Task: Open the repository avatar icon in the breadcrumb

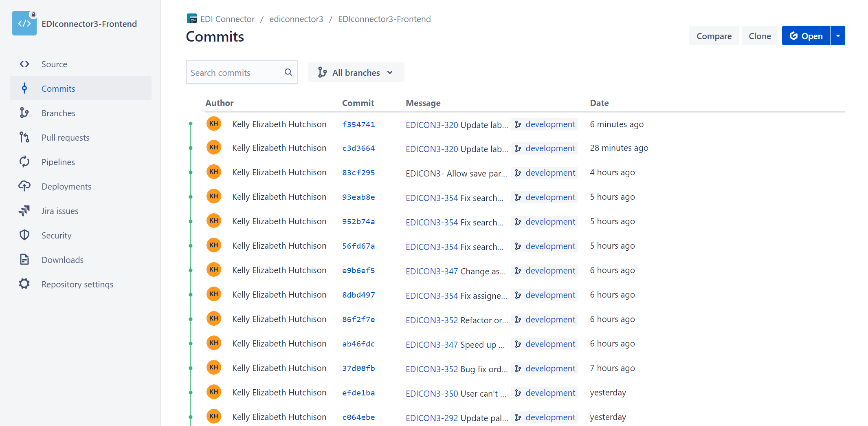Action: point(191,18)
